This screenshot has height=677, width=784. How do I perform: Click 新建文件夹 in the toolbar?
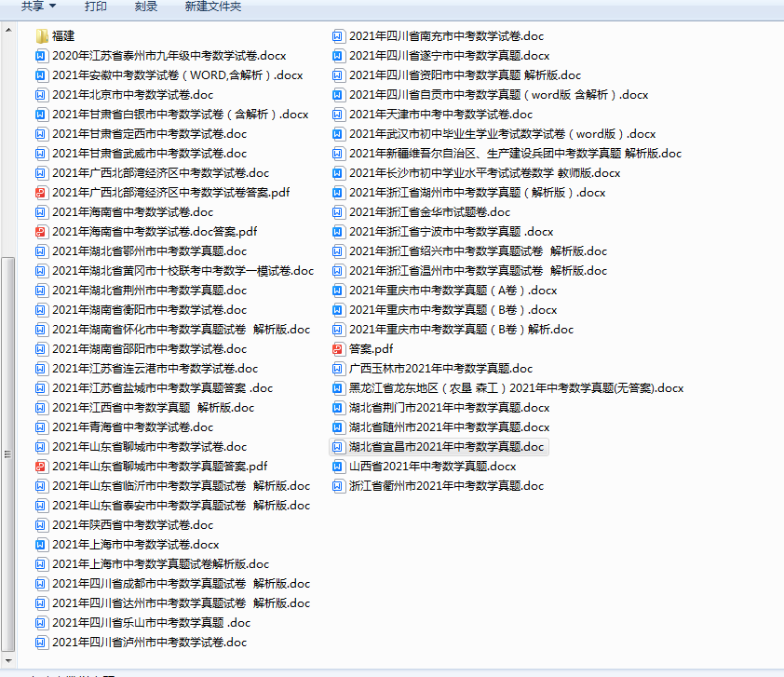(x=213, y=7)
